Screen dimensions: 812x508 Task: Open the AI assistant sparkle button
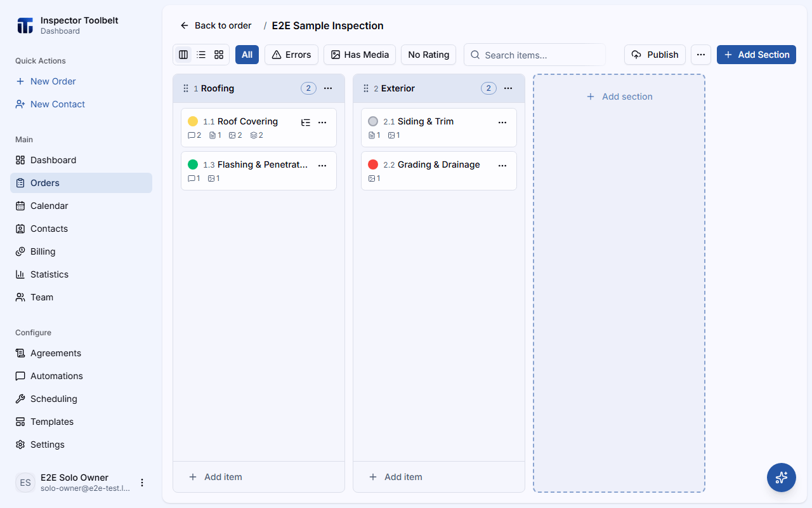click(782, 478)
